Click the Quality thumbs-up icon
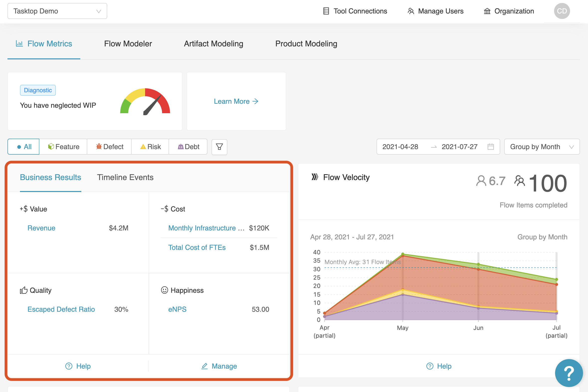The height and width of the screenshot is (392, 588). (x=23, y=290)
